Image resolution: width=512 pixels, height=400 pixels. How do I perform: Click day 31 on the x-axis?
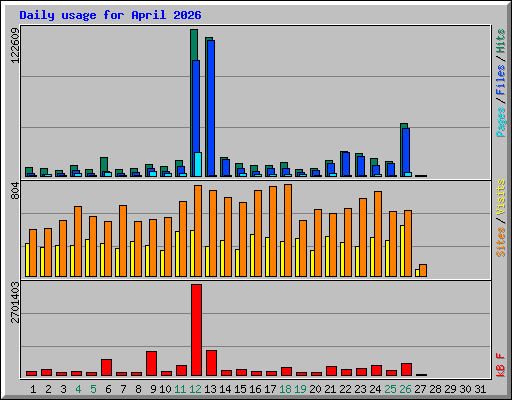pyautogui.click(x=480, y=389)
